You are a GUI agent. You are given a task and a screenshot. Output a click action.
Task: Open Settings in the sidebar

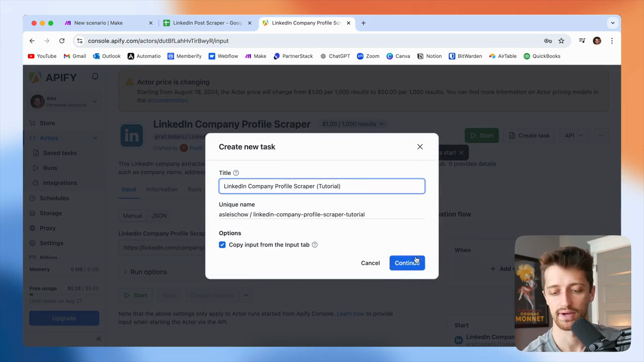point(51,243)
